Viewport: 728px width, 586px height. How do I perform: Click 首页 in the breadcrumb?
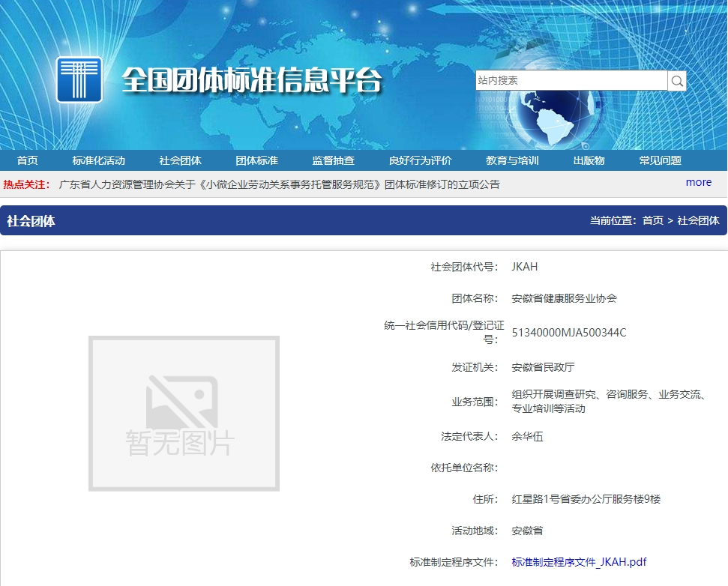pyautogui.click(x=652, y=220)
